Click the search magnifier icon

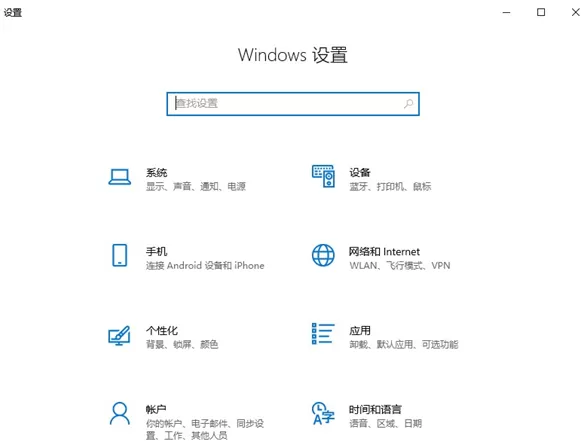click(x=409, y=104)
